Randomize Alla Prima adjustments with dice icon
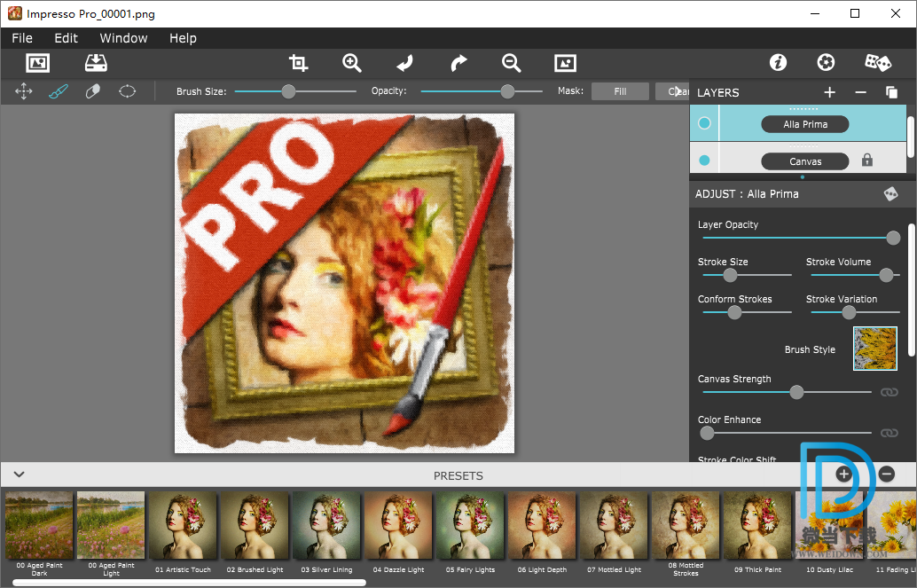 (x=890, y=193)
